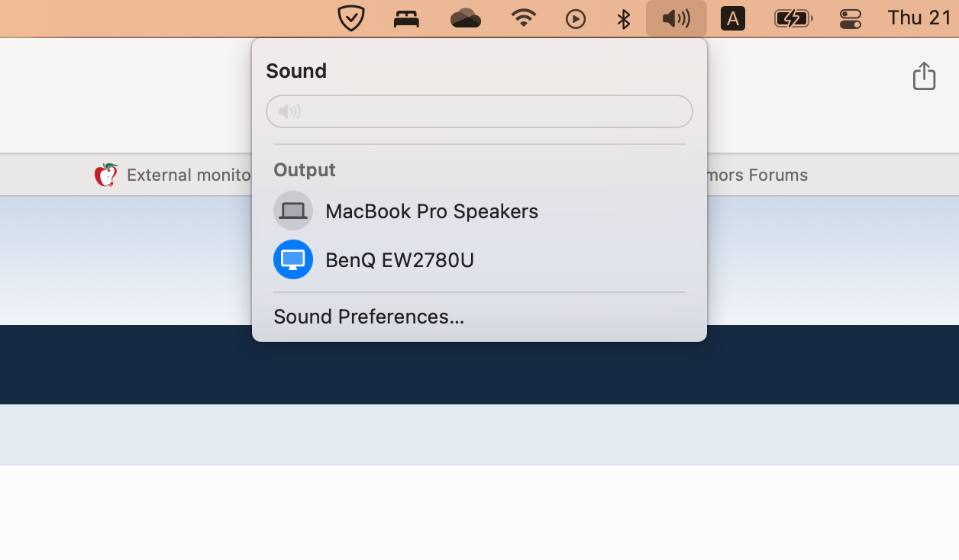Open the AdGuard shield menu bar icon

[351, 18]
